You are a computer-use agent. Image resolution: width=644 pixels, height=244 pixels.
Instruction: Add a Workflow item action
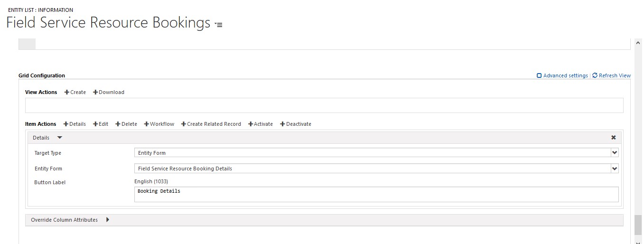159,124
